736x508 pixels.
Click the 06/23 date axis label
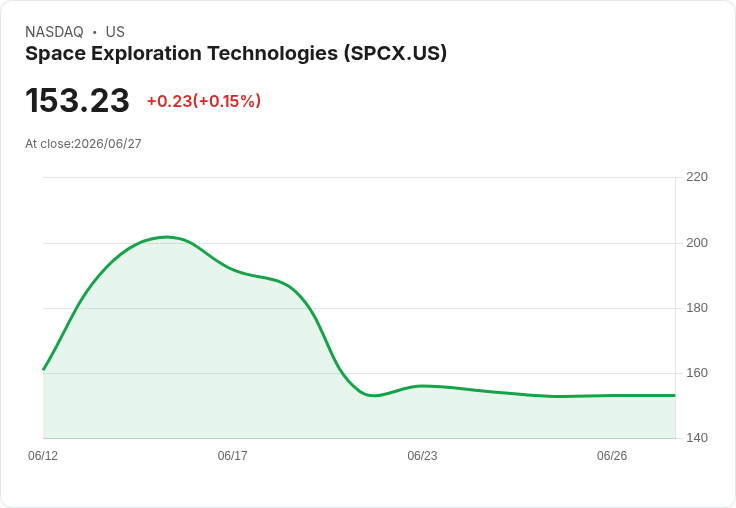pos(422,455)
